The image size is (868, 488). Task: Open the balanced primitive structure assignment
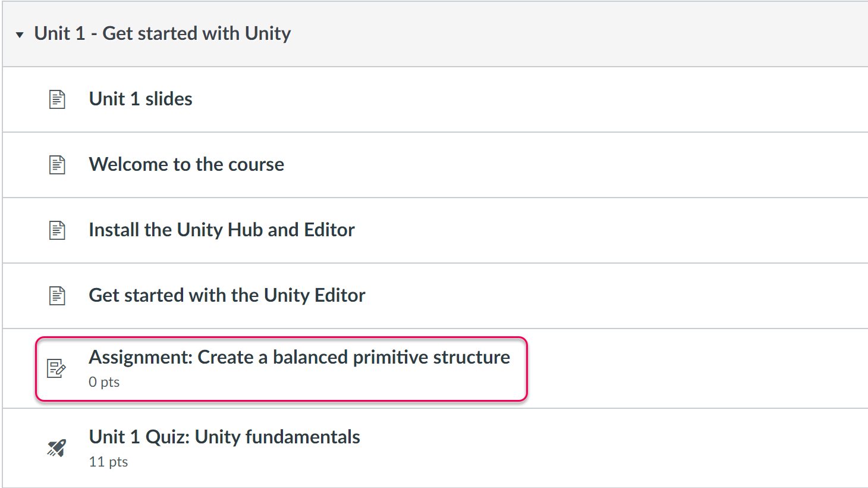pos(299,357)
